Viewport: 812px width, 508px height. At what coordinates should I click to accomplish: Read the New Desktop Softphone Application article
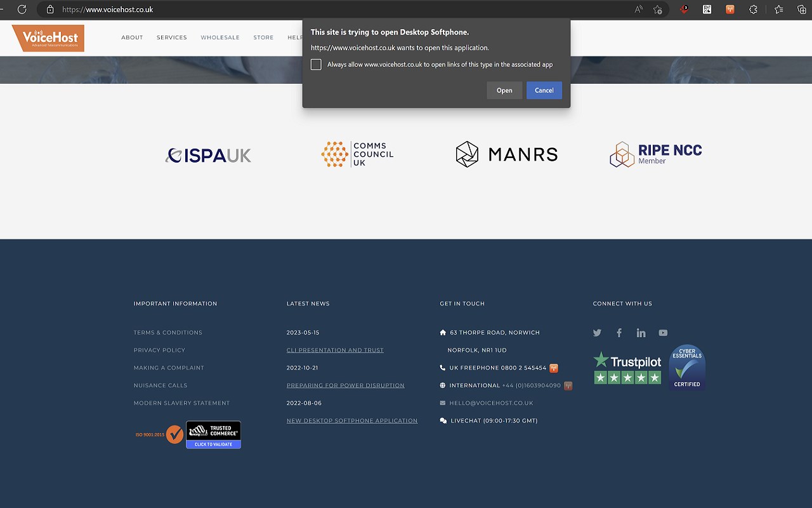tap(352, 421)
